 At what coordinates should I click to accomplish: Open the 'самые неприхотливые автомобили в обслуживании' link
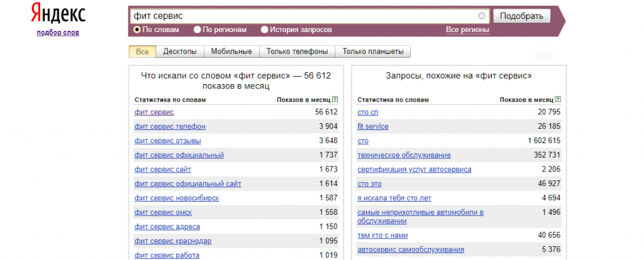(421, 217)
